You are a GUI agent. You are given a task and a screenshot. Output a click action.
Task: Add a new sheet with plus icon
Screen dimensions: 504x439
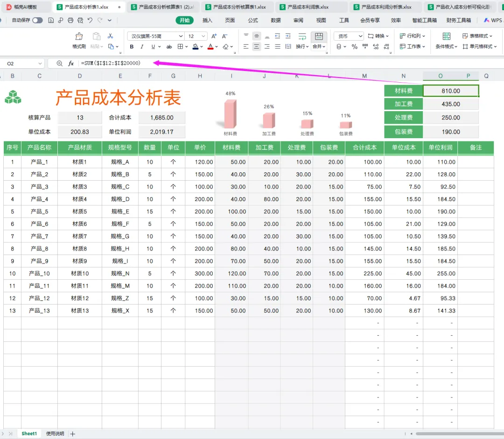pyautogui.click(x=73, y=434)
